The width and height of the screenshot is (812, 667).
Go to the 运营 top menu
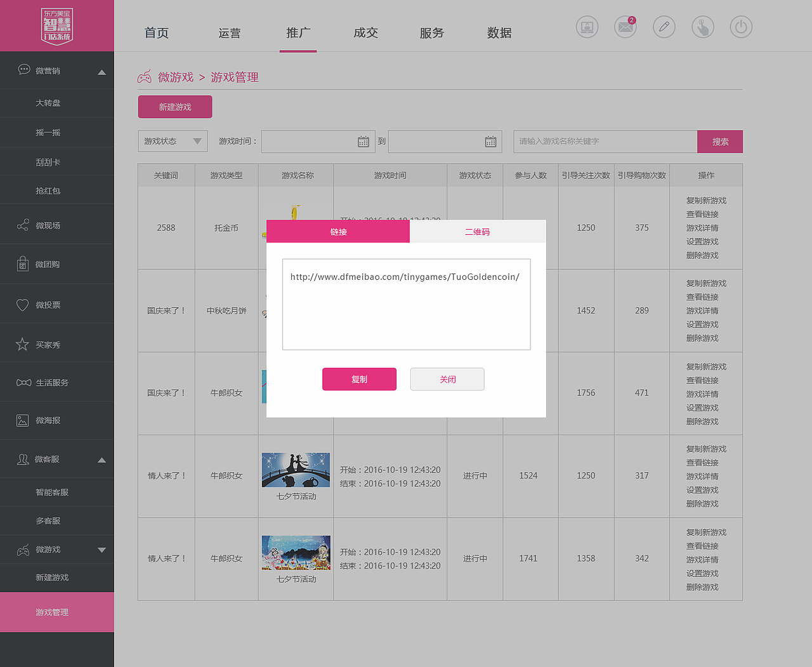pos(230,33)
